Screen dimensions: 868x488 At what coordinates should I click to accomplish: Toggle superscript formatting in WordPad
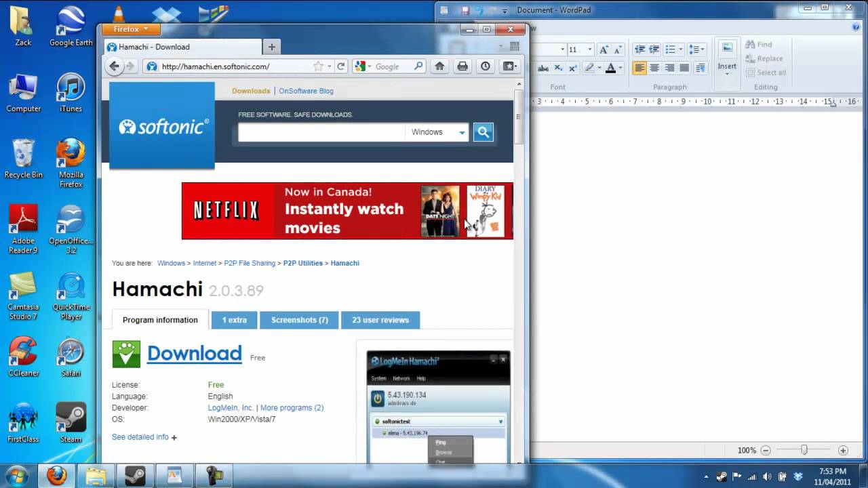coord(572,68)
